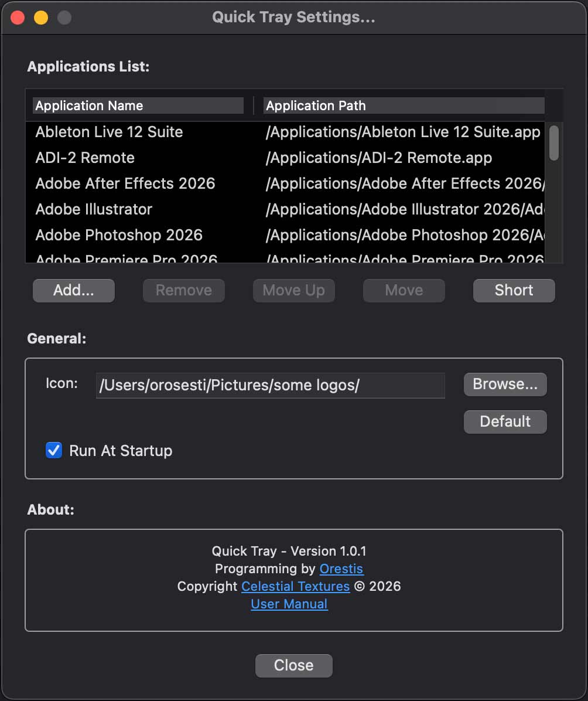Screen dimensions: 588x701
Task: Click the applications list scrollbar thumb
Action: [x=554, y=143]
